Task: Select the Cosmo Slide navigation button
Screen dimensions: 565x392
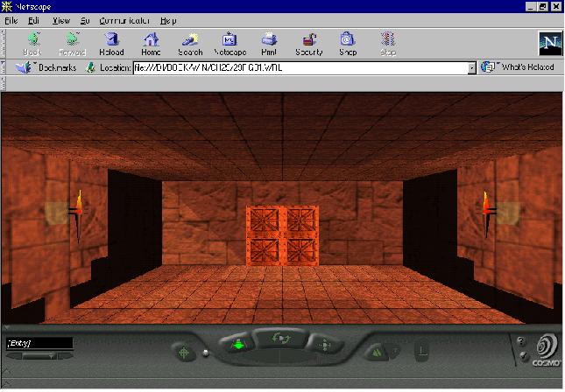Action: coord(324,345)
